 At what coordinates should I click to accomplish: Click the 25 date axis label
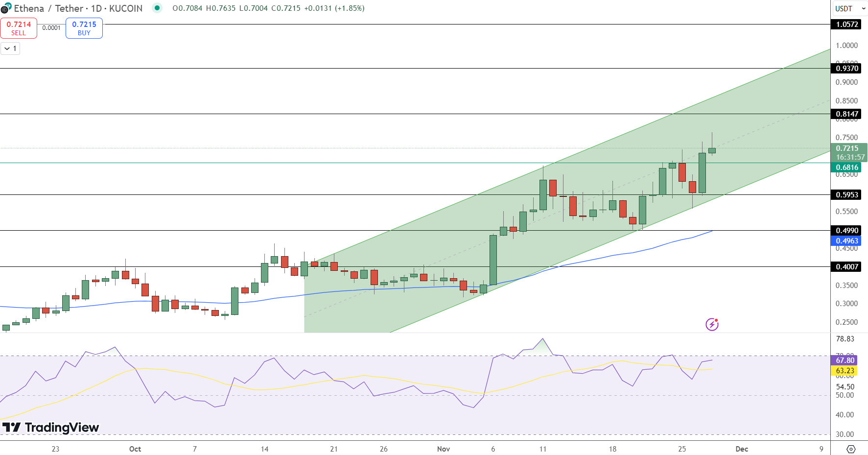(682, 449)
